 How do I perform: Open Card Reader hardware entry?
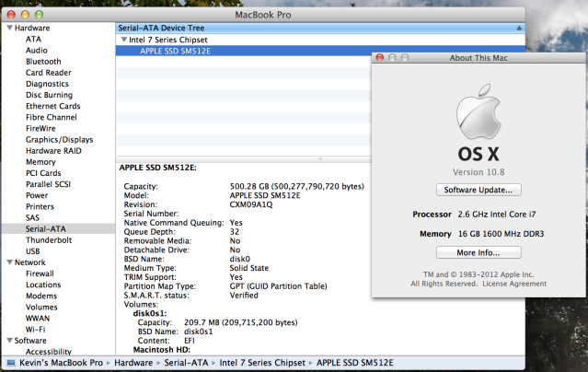coord(49,73)
